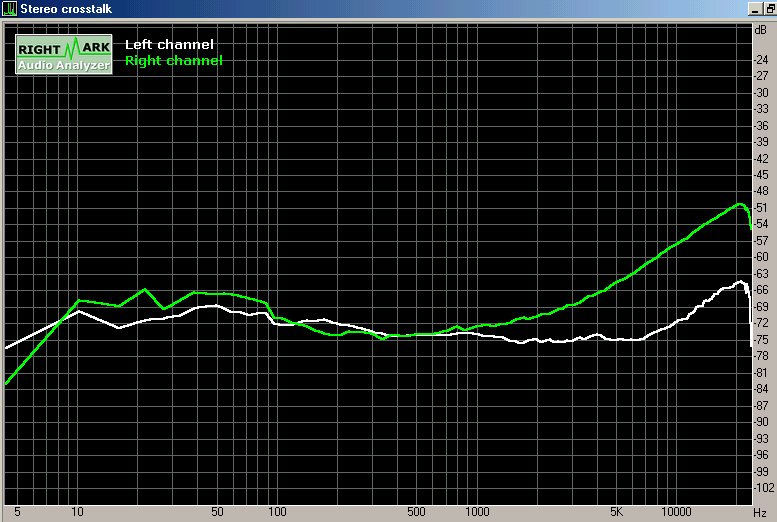Click the -102 dB axis value

click(763, 487)
